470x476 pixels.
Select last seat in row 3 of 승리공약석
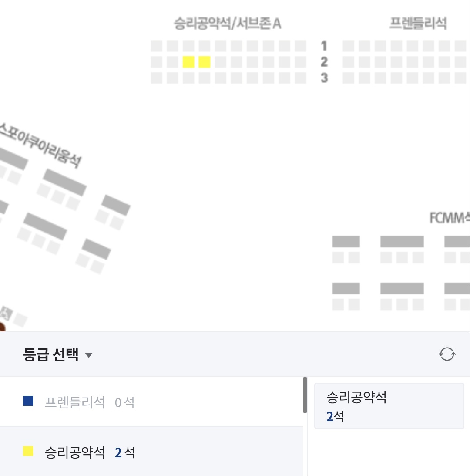[301, 78]
